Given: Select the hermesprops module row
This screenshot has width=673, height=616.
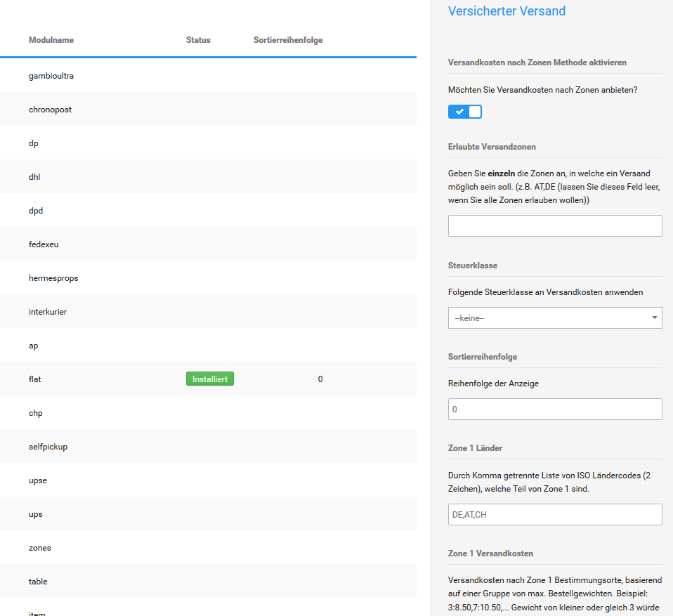Looking at the screenshot, I should (x=53, y=278).
